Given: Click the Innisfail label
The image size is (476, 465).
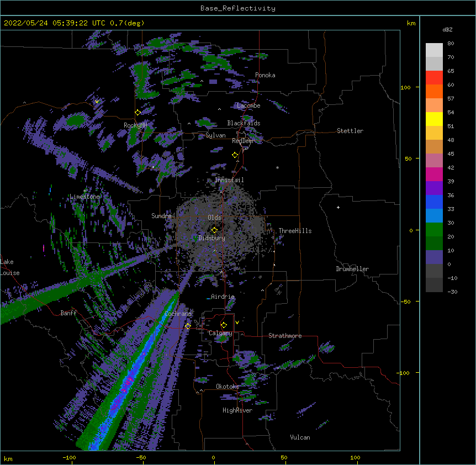Looking at the screenshot, I should tap(229, 180).
